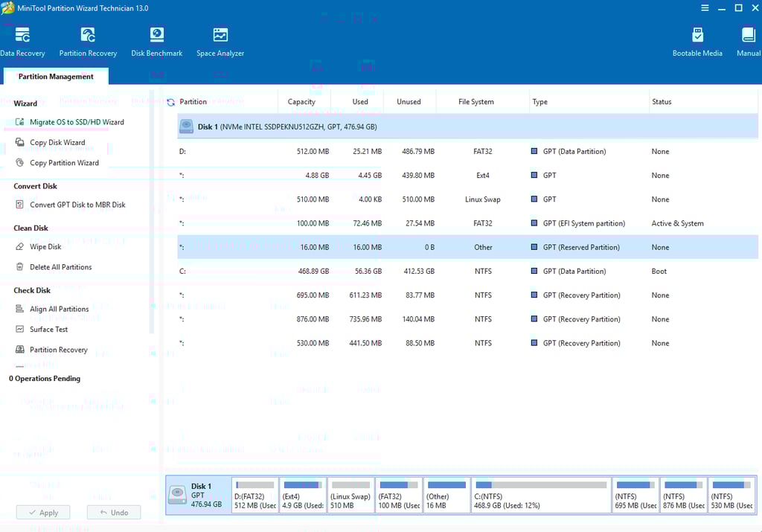Sort by the Unused column header

pos(409,101)
